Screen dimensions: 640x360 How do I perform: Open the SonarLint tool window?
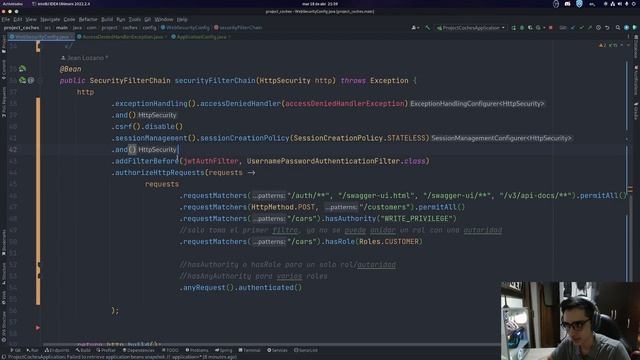(305, 350)
